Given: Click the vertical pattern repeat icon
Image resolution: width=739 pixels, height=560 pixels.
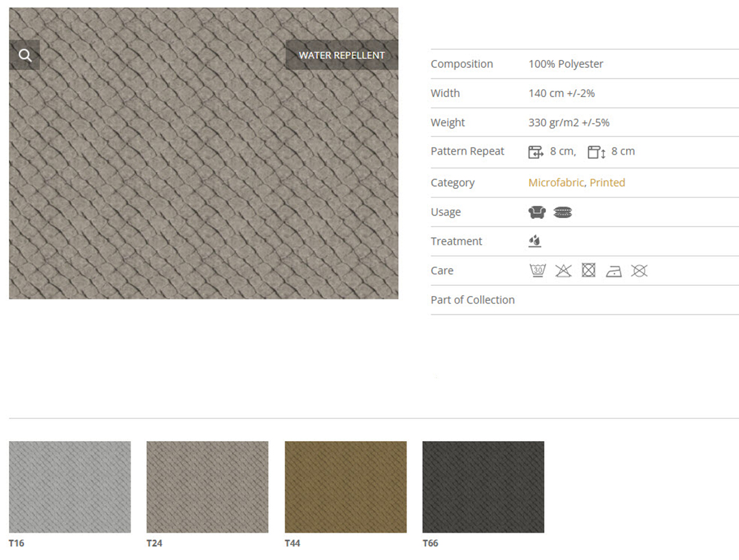Looking at the screenshot, I should [x=596, y=152].
